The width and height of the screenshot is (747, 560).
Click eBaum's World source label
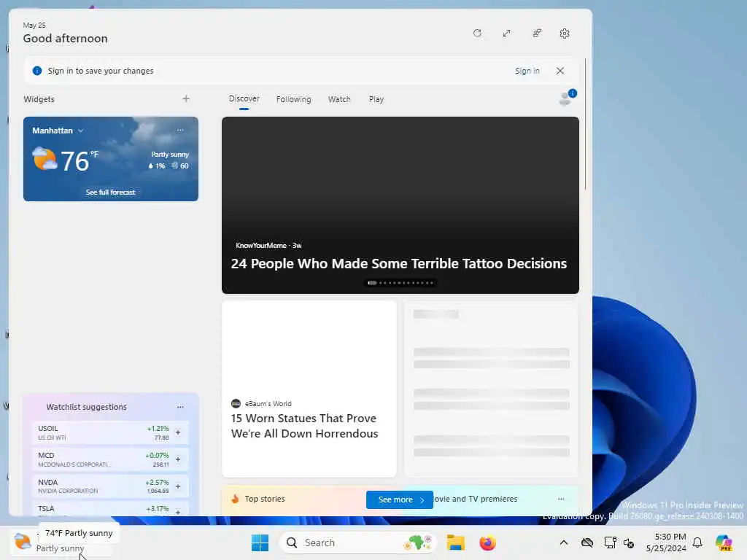click(x=268, y=404)
